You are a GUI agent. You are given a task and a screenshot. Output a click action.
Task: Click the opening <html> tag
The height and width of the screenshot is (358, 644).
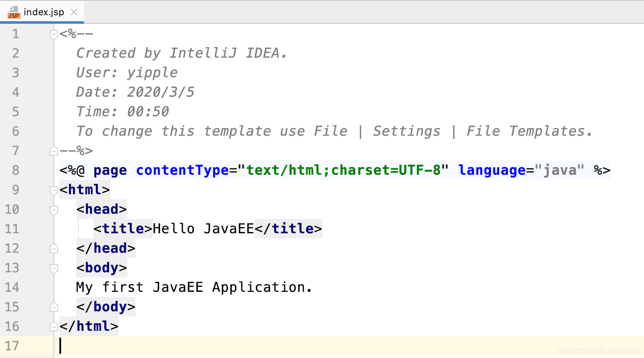coord(85,190)
